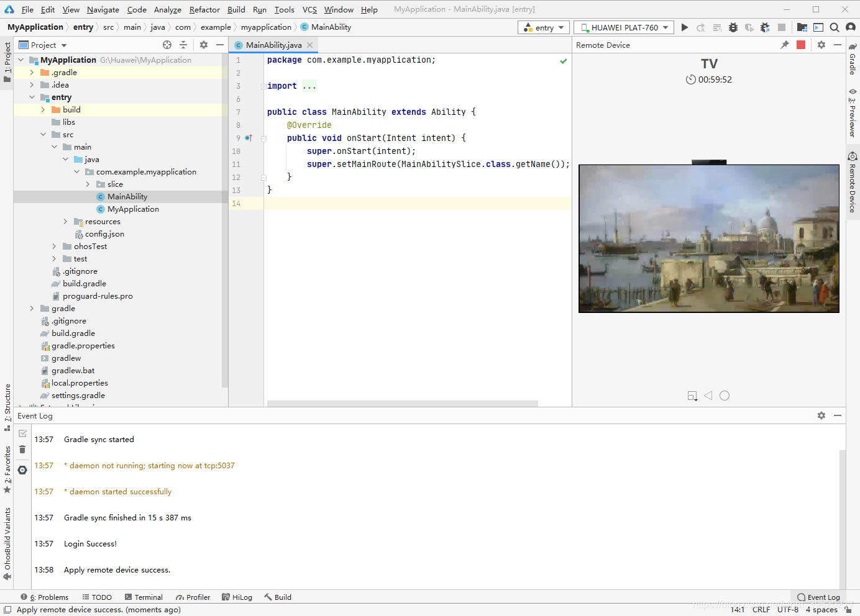Click the remote TV screen preview image
Viewport: 860px width, 616px height.
pyautogui.click(x=708, y=238)
